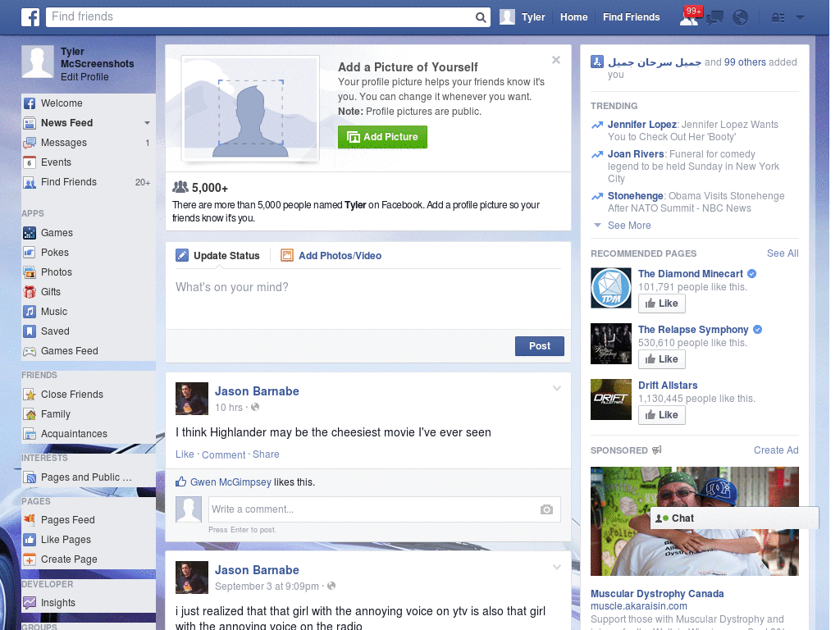Open Joan Rivers trending topic
The width and height of the screenshot is (840, 630).
pyautogui.click(x=636, y=154)
